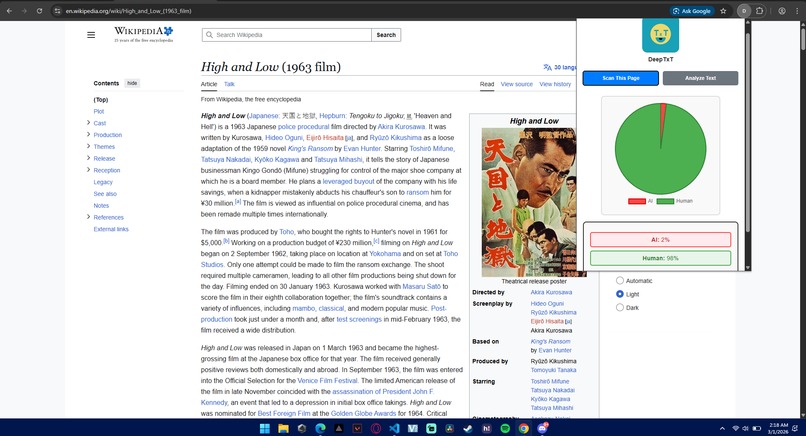Open Chrome's three-dot menu
This screenshot has width=806, height=436.
click(x=797, y=11)
